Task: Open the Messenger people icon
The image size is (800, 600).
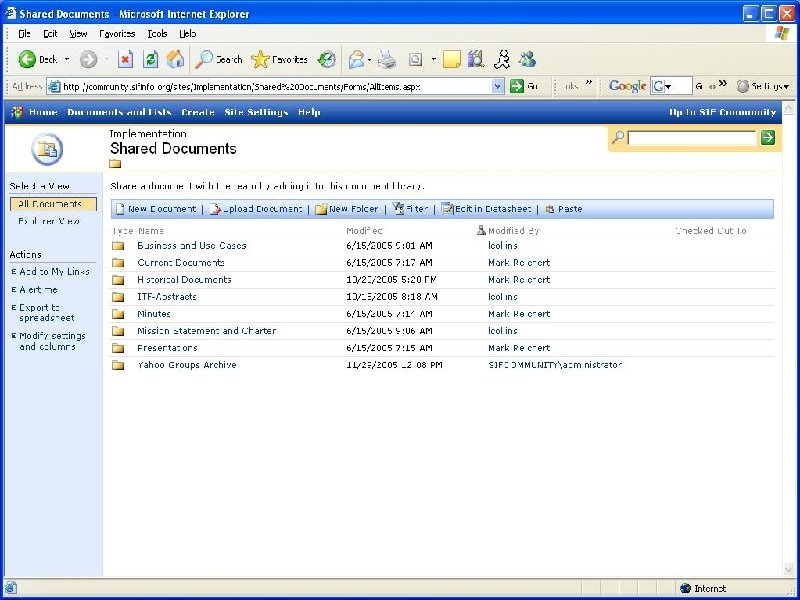Action: click(527, 60)
